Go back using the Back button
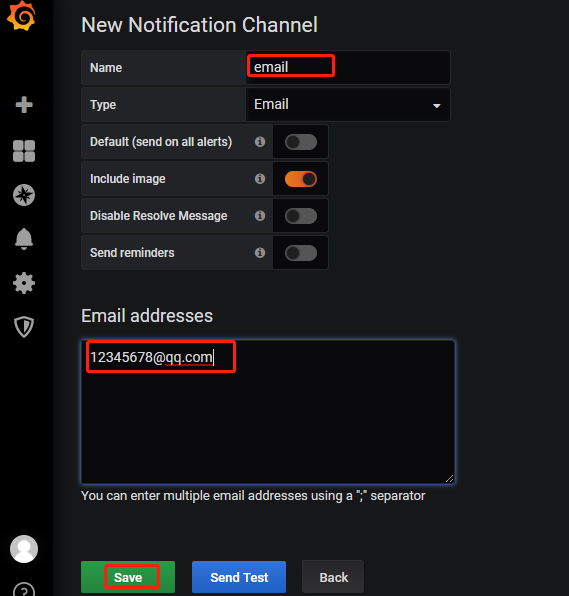569x596 pixels. 333,577
